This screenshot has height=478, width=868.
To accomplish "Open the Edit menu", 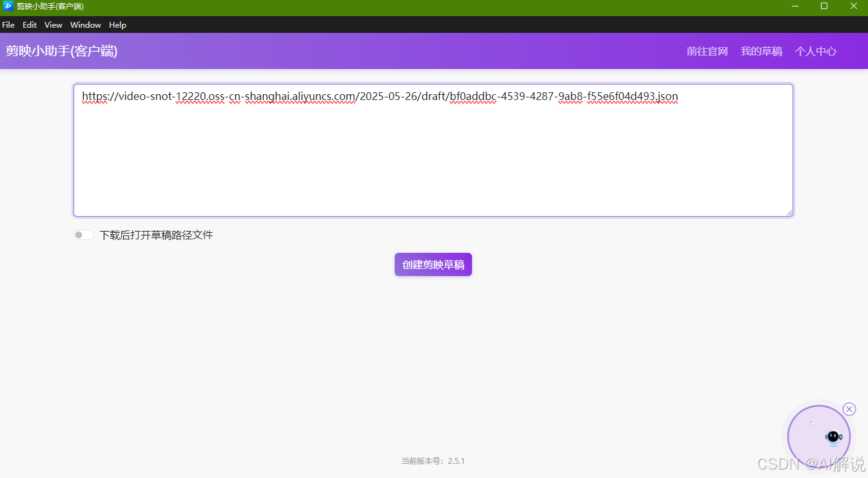I will coord(30,25).
